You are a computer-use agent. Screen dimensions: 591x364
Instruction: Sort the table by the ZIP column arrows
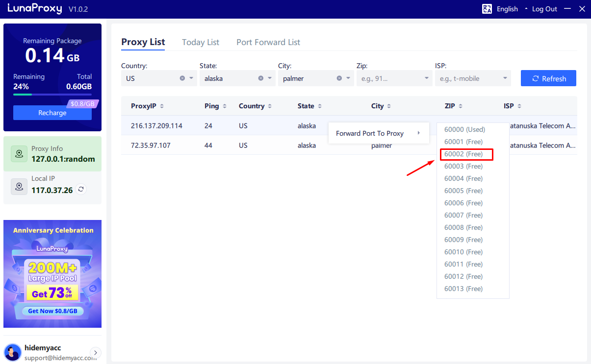pyautogui.click(x=461, y=106)
